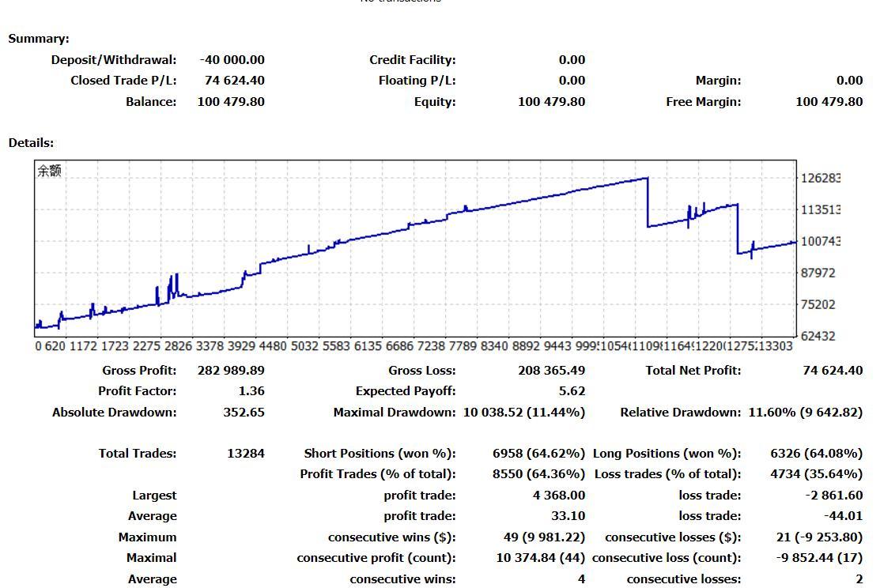Click the Expected Payoff value 5.62
The image size is (880, 588).
tap(572, 392)
